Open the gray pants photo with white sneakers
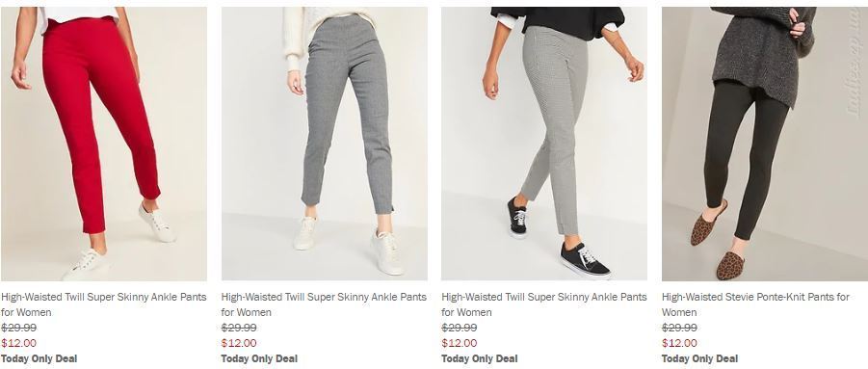The height and width of the screenshot is (369, 868). [x=325, y=144]
